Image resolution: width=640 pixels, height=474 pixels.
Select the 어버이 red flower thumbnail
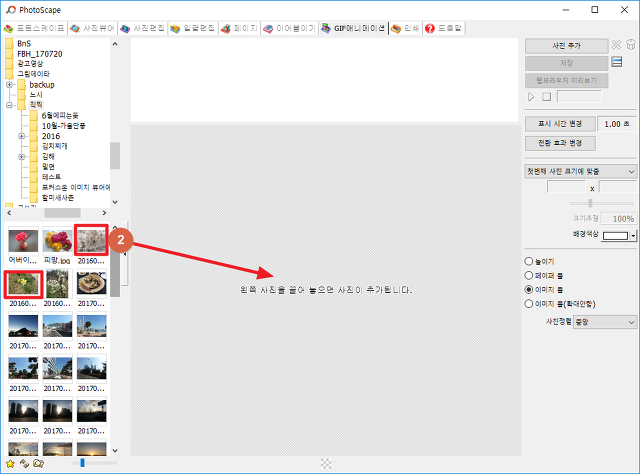23,240
